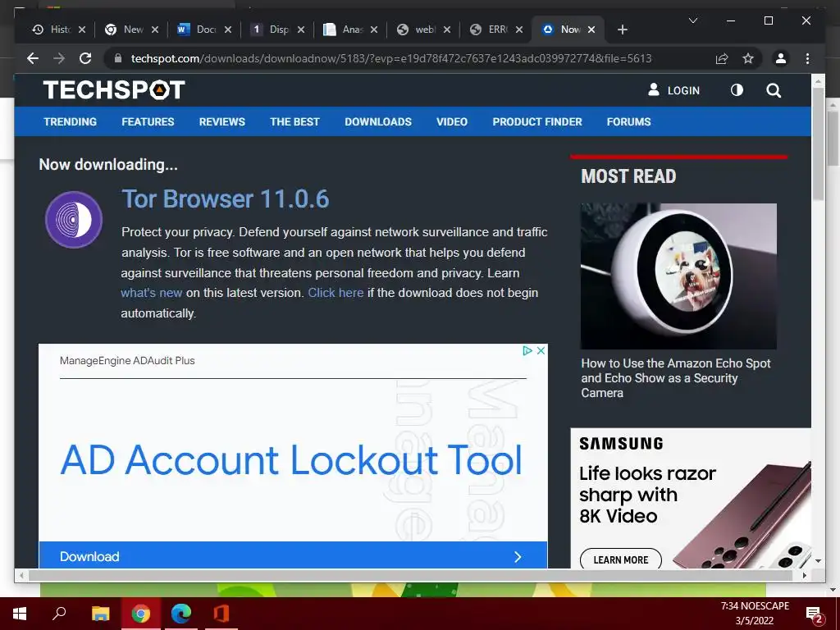This screenshot has height=630, width=840.
Task: Click vertical scrollbar down arrow
Action: (818, 561)
